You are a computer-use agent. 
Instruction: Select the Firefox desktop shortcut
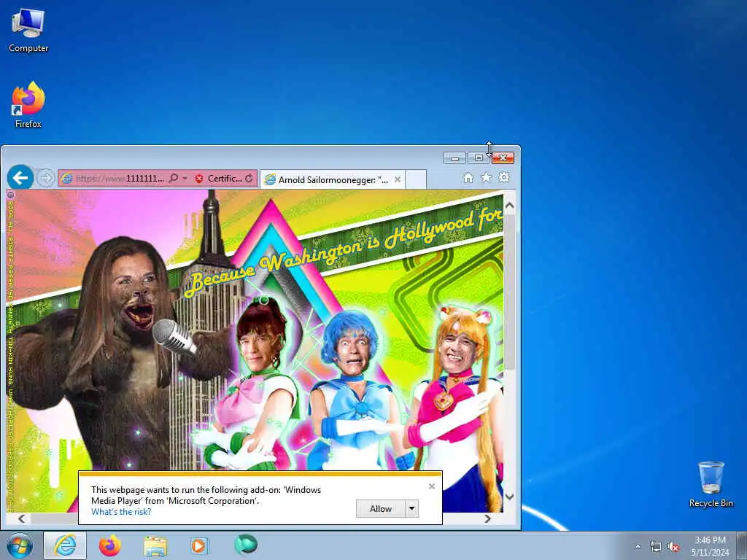tap(28, 105)
